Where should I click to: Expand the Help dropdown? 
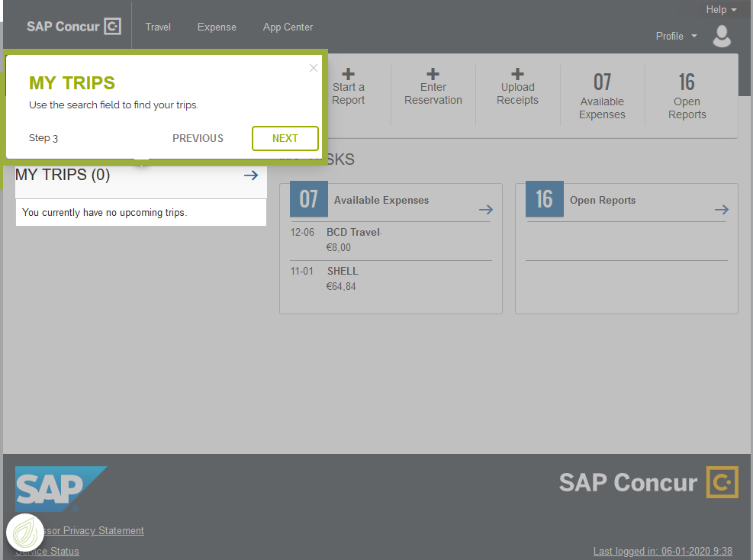(721, 10)
